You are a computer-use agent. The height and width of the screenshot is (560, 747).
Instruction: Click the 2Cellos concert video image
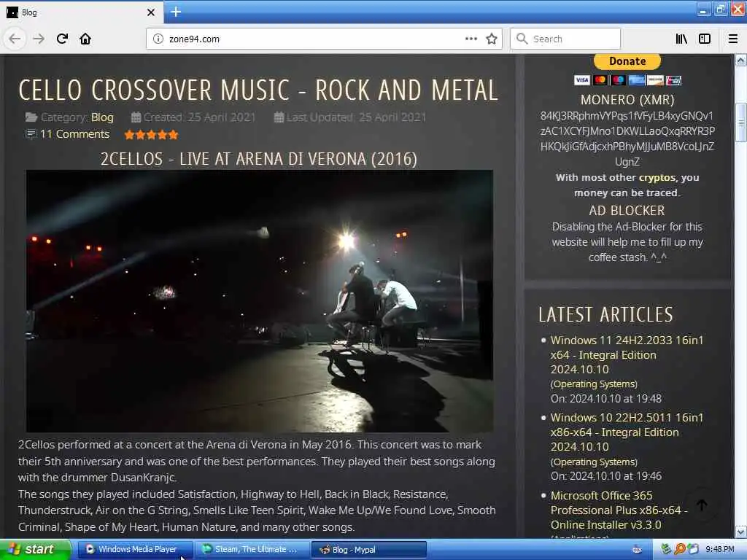coord(260,301)
